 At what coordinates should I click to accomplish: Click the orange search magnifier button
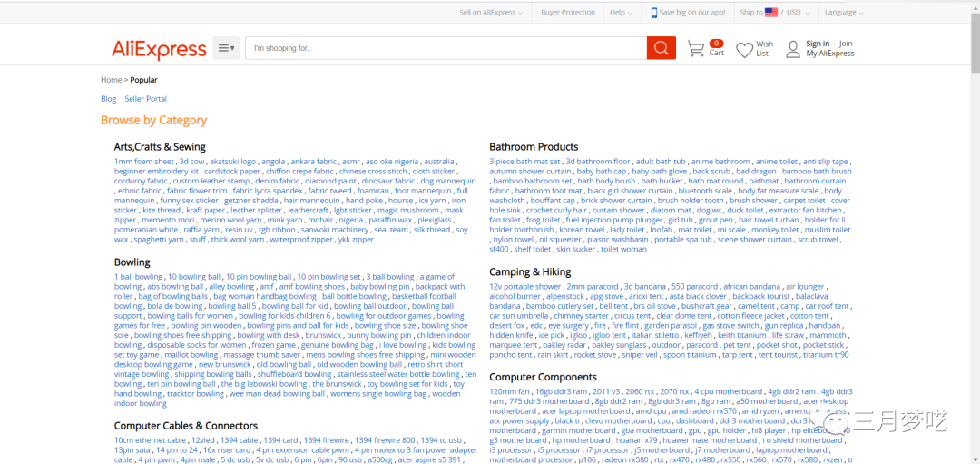coord(661,48)
